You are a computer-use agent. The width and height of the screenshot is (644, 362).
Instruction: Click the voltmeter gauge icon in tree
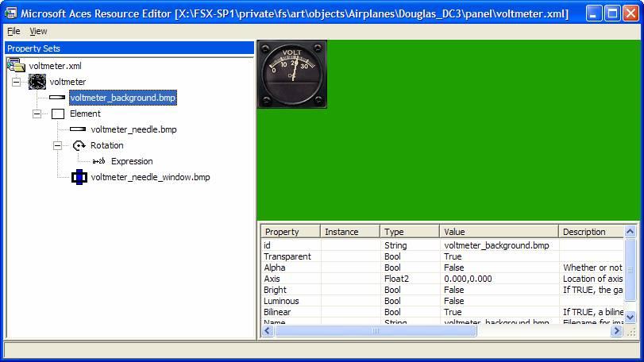37,82
